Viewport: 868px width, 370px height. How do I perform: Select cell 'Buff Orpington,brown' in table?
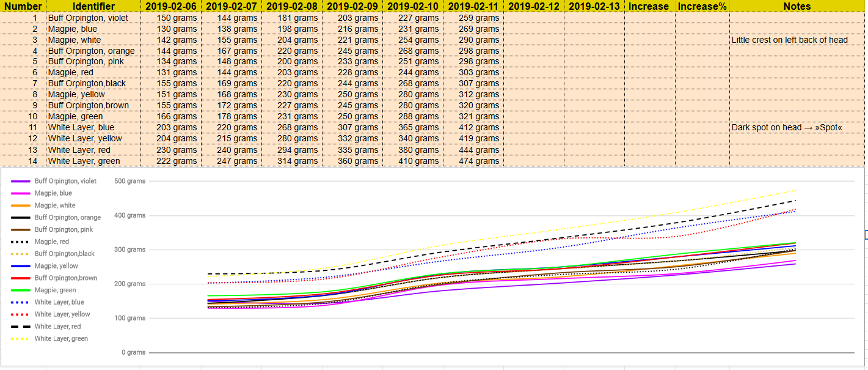pyautogui.click(x=93, y=105)
